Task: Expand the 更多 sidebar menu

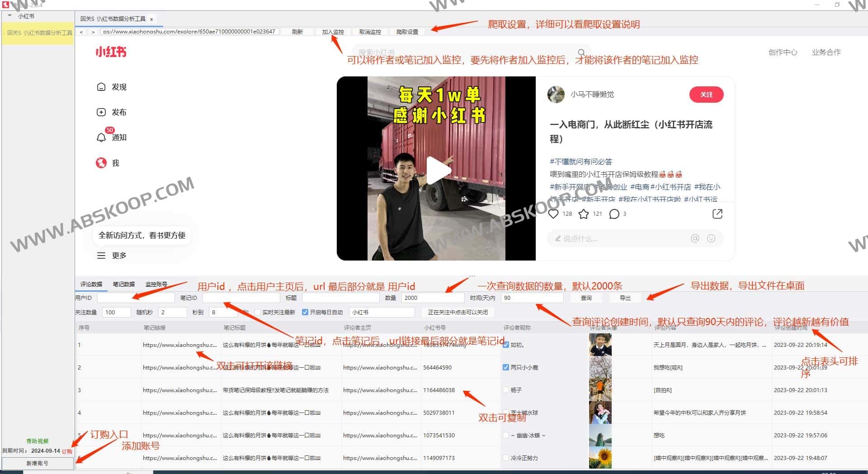Action: click(101, 255)
